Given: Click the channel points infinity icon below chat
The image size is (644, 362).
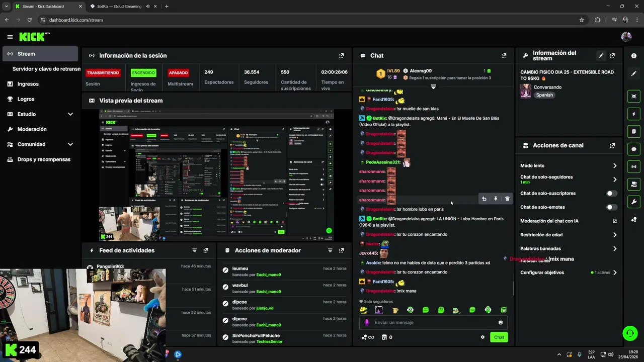Looking at the screenshot, I should 368,337.
